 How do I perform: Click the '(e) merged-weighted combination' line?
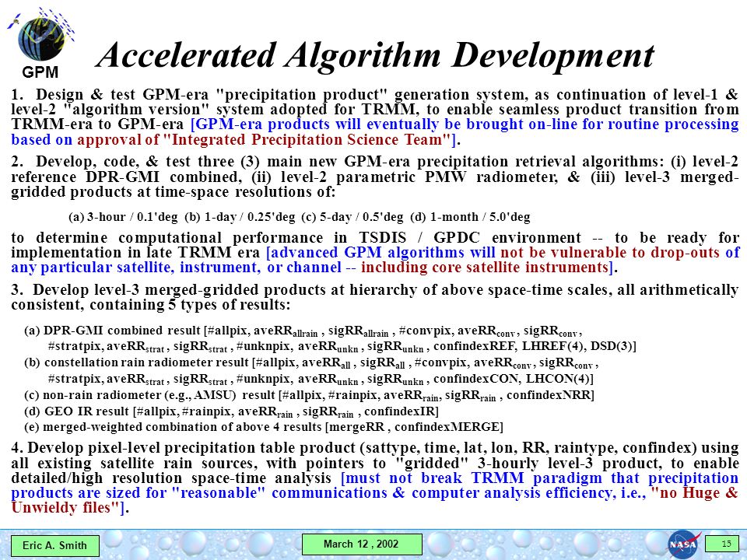click(264, 427)
